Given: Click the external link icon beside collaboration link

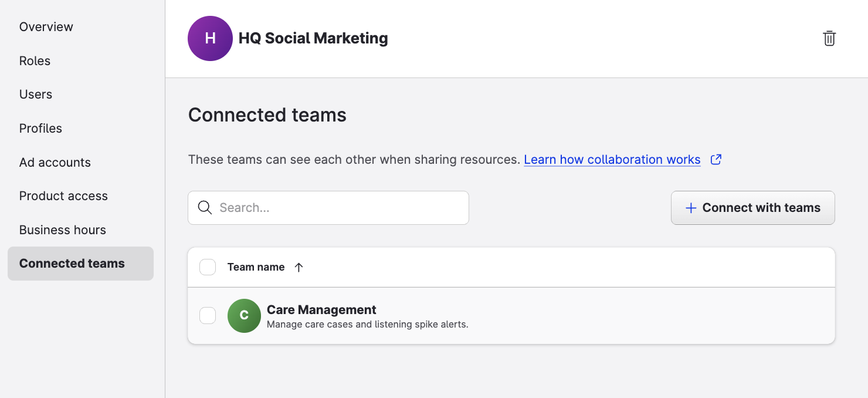Looking at the screenshot, I should tap(716, 160).
